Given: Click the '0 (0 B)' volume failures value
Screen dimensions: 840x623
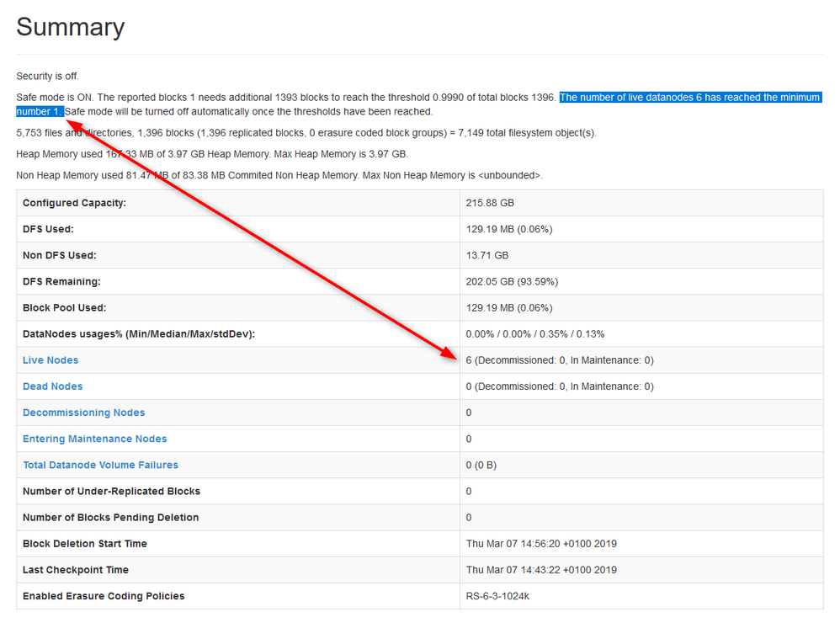Looking at the screenshot, I should point(481,465).
